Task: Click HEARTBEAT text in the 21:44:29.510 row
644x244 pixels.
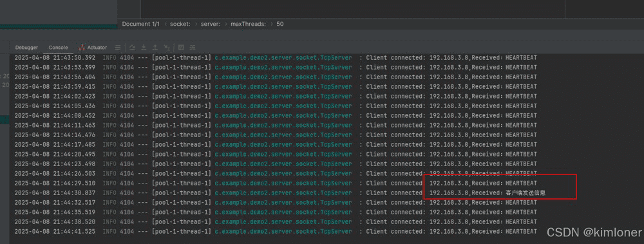Action: coord(521,183)
